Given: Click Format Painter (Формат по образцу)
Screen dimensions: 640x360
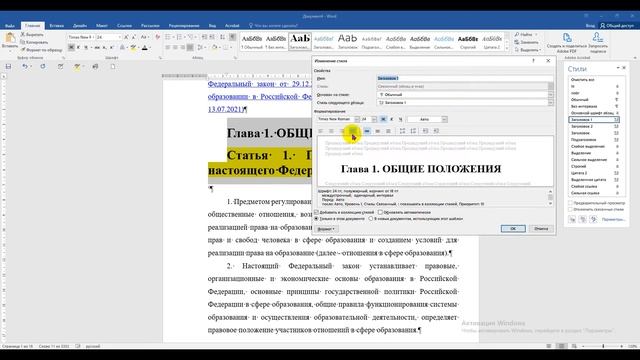Looking at the screenshot, I should (42, 50).
